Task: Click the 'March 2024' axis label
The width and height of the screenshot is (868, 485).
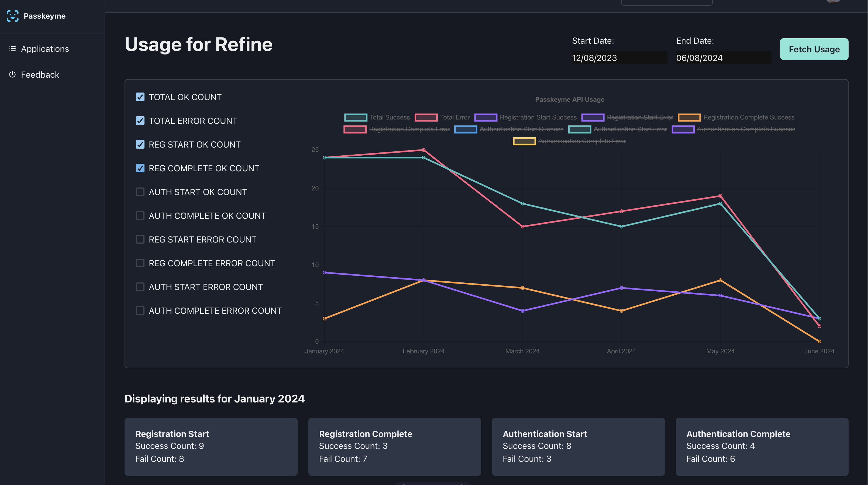Action: [x=522, y=351]
